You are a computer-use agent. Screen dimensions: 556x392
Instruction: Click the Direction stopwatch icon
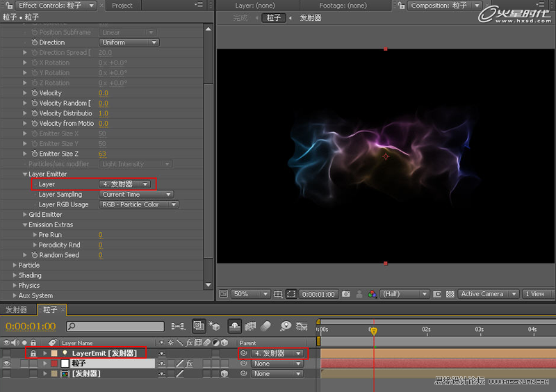[x=34, y=42]
